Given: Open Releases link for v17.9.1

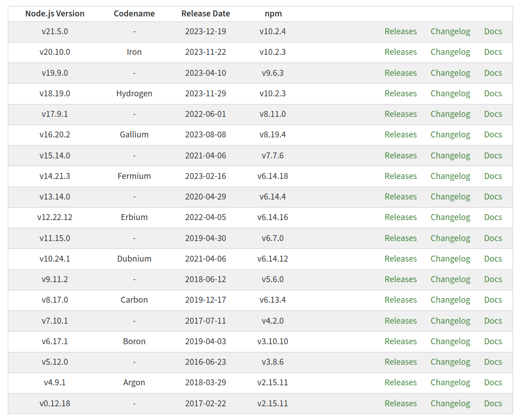Looking at the screenshot, I should point(401,114).
